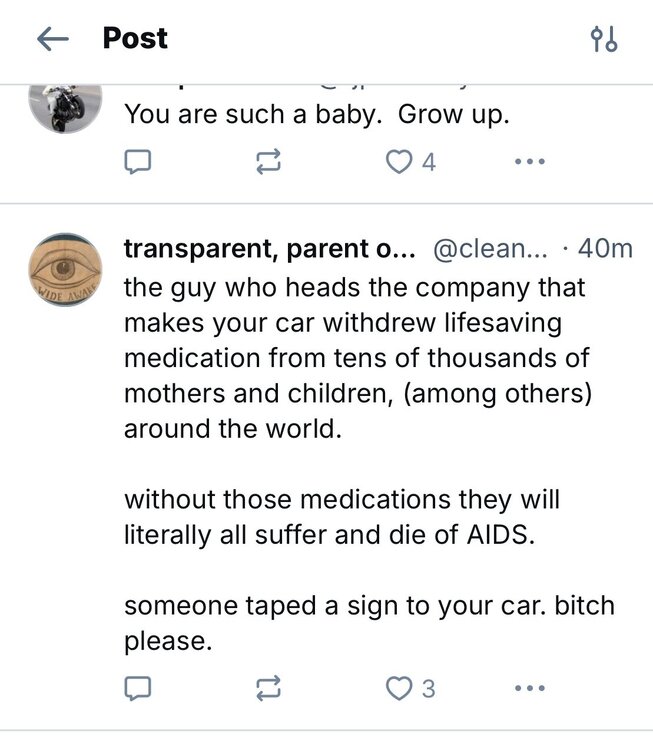Repost the post about AIDS medication
653x750 pixels.
268,688
